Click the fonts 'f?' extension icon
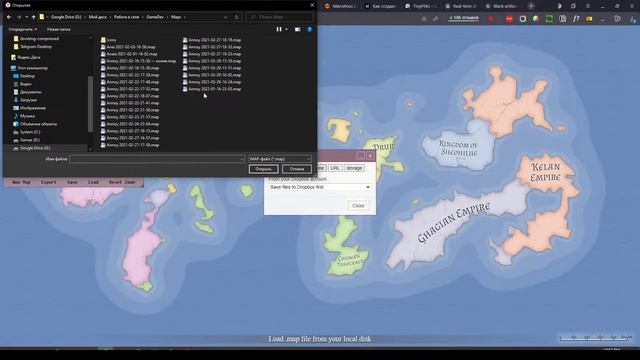 [576, 19]
